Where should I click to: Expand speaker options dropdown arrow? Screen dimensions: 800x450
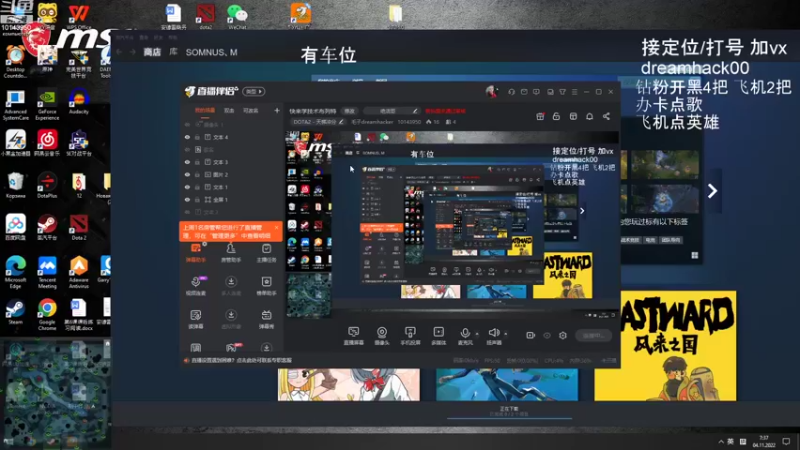pos(506,334)
